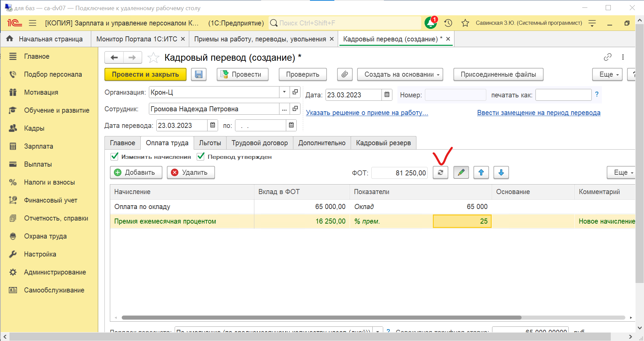The width and height of the screenshot is (644, 341).
Task: Add document to favorites star
Action: point(153,58)
